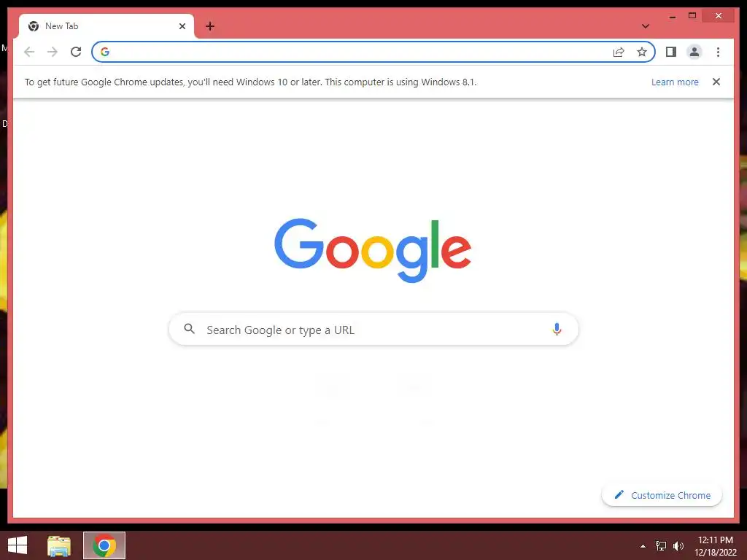Open the tab search dropdown chevron
Screen dimensions: 747x560
(x=645, y=26)
